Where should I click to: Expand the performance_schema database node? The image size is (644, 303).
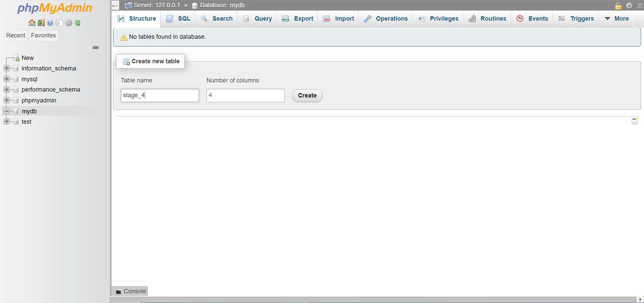pyautogui.click(x=6, y=89)
